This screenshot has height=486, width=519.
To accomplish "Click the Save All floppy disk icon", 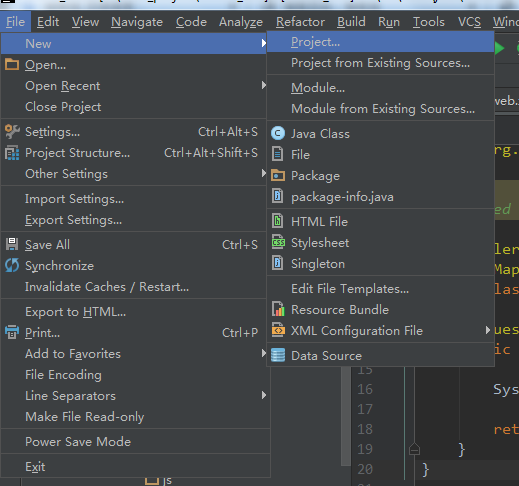I will click(12, 244).
